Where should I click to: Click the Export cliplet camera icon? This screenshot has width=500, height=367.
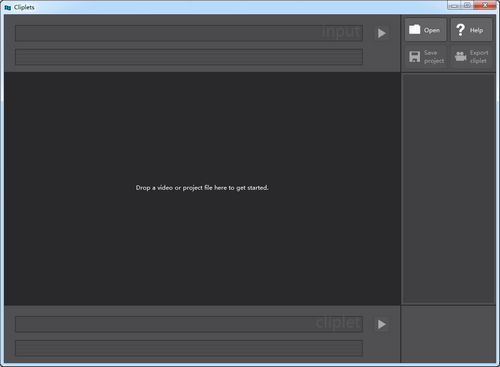point(461,56)
